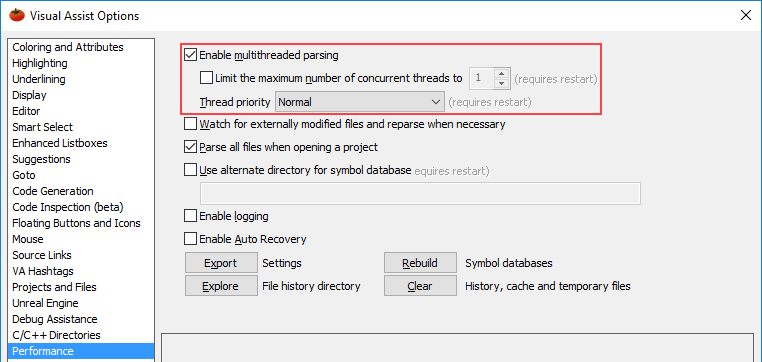Uncheck Parse all files when opening project
The width and height of the screenshot is (762, 362).
point(190,147)
